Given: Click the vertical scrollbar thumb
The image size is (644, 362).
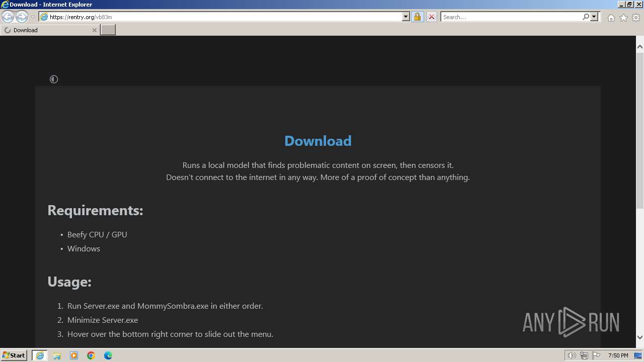Looking at the screenshot, I should pos(640,130).
